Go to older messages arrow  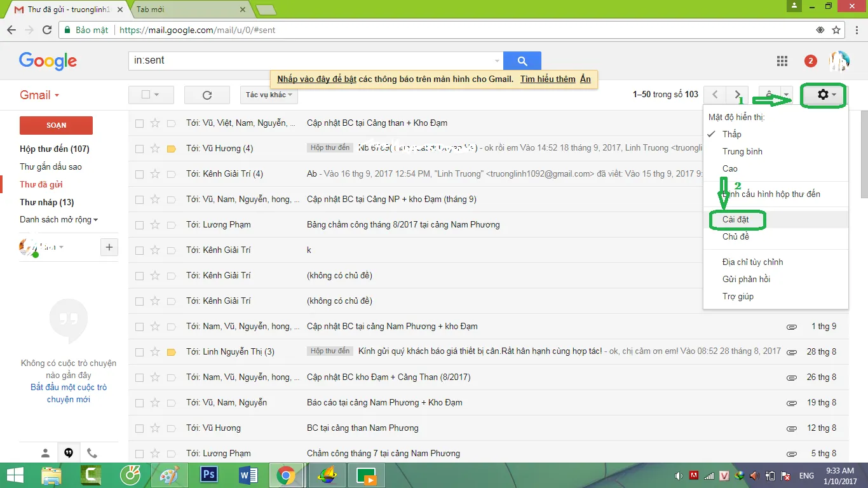click(737, 95)
